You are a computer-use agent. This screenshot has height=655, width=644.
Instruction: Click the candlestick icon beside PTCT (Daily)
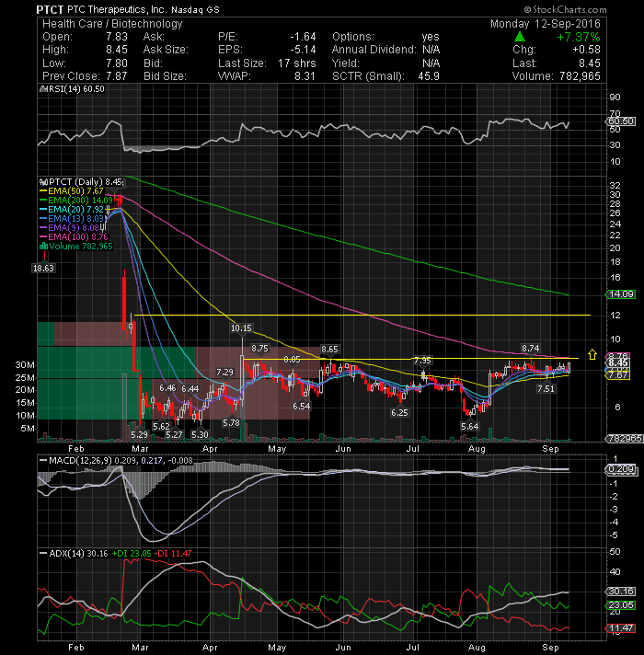pyautogui.click(x=43, y=182)
